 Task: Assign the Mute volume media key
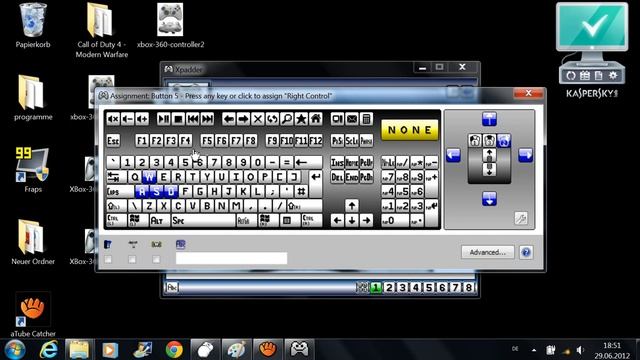[x=113, y=119]
